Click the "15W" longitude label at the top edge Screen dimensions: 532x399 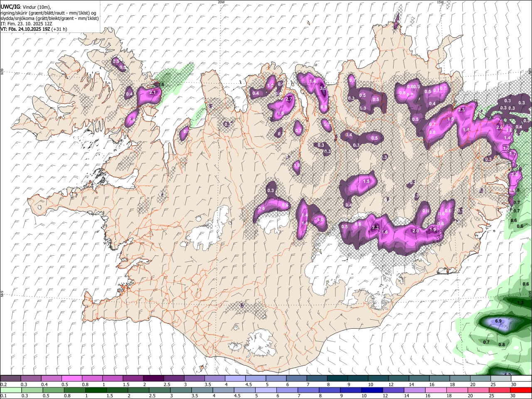(440, 2)
